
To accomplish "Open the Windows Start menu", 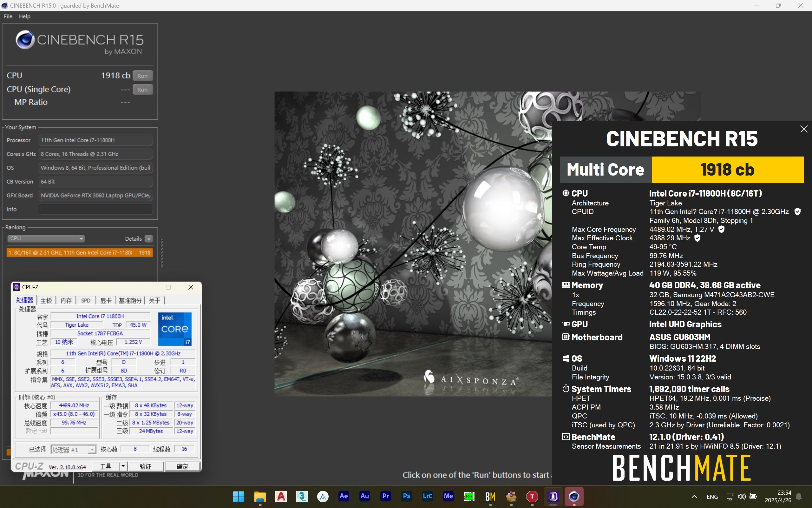I will point(239,496).
